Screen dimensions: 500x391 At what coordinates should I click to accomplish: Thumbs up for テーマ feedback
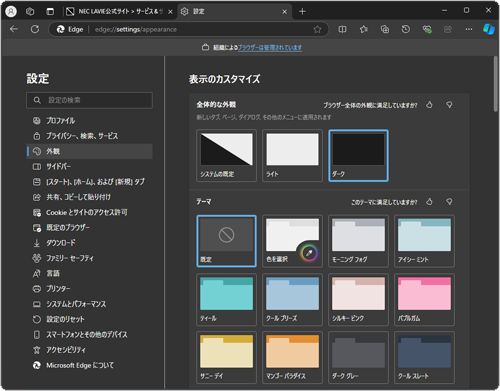[x=429, y=201]
